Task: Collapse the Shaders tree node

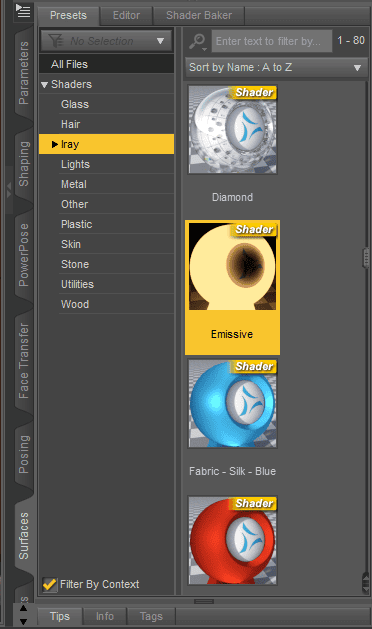Action: point(45,85)
